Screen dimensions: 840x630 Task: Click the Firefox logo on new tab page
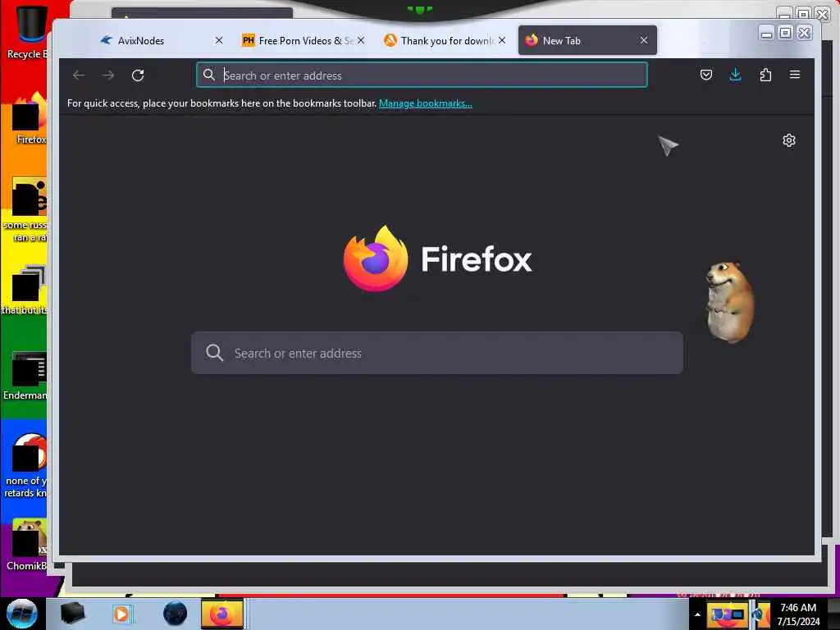point(437,258)
